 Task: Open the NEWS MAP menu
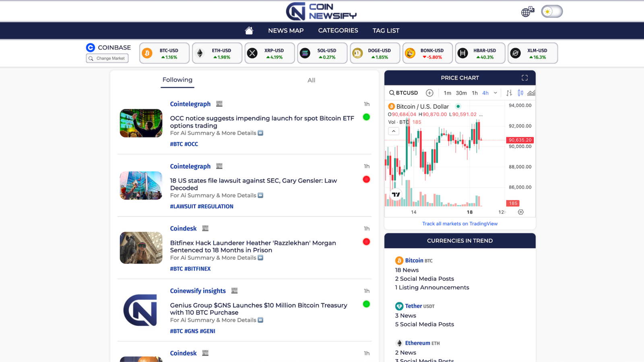286,31
